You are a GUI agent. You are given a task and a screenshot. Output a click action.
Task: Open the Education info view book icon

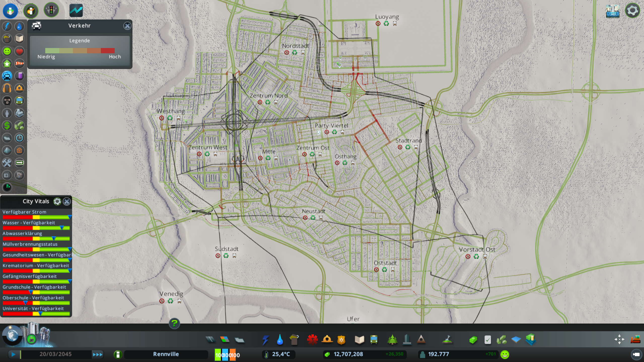(19, 39)
